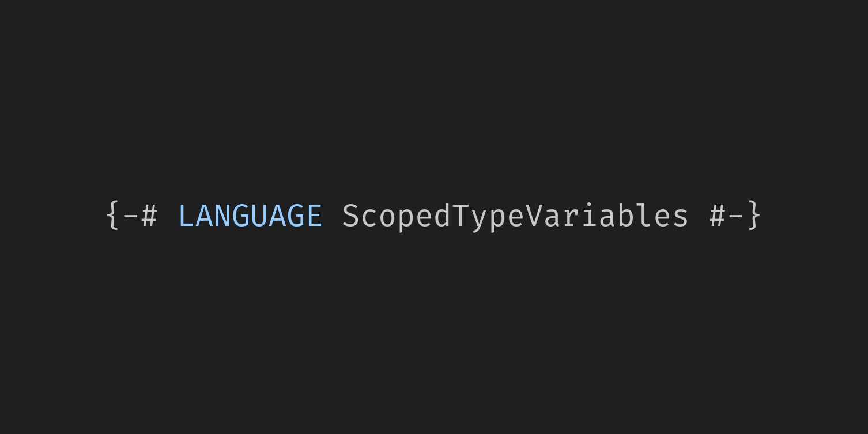Select the ScopedTypeVariables extension name

pos(515,217)
